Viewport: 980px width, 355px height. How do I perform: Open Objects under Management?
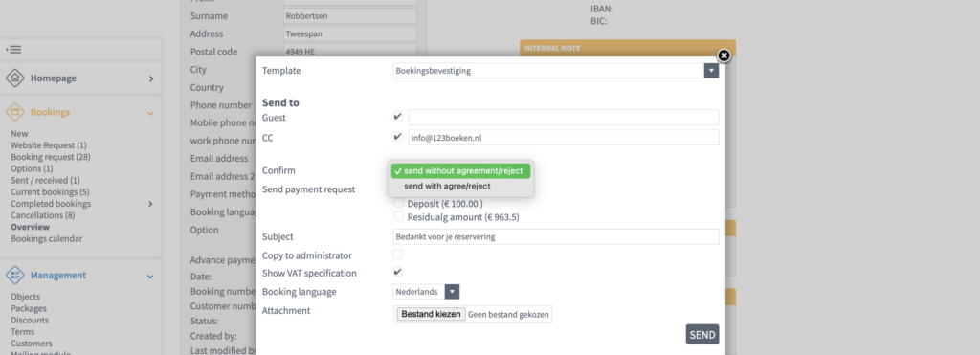pyautogui.click(x=25, y=297)
